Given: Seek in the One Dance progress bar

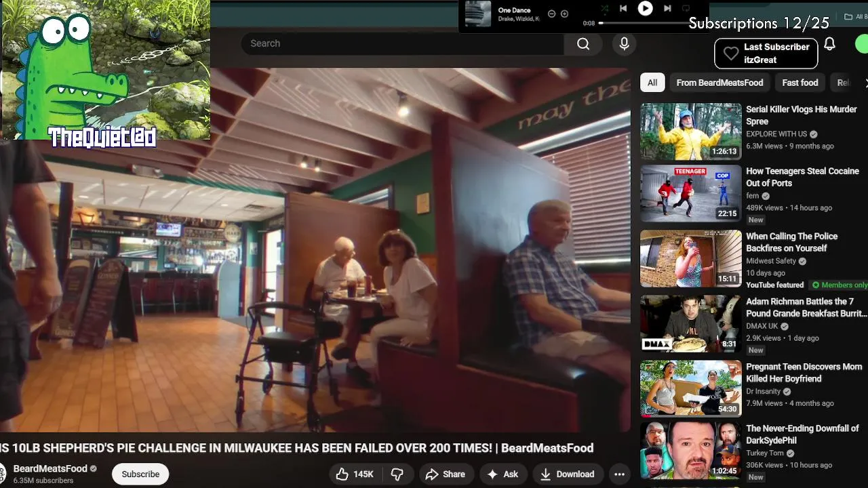Looking at the screenshot, I should point(644,23).
